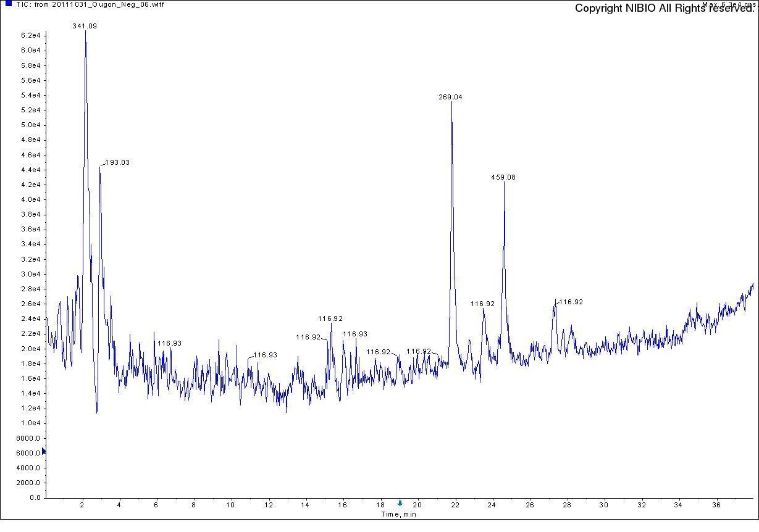Click the 22 minute tick on time axis
The width and height of the screenshot is (759, 532).
pyautogui.click(x=455, y=505)
